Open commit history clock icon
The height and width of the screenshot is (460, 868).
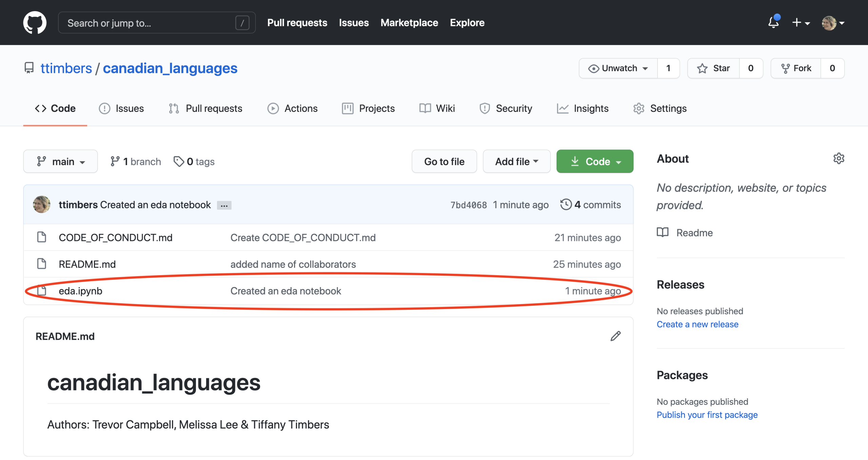pos(566,204)
